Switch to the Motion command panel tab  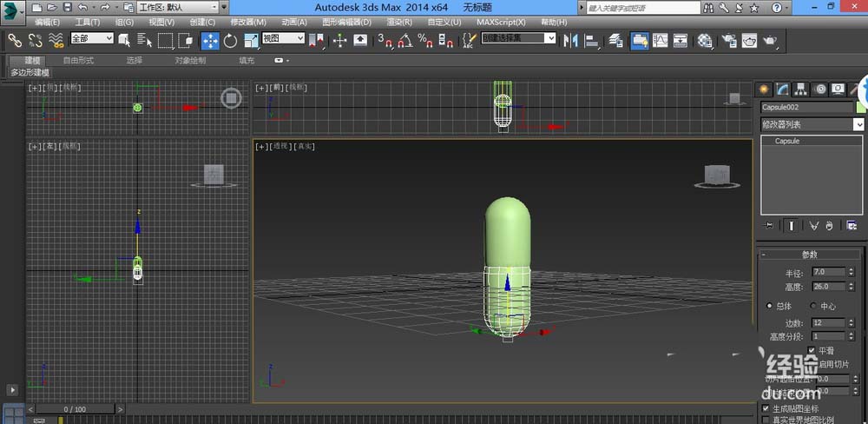tap(819, 89)
